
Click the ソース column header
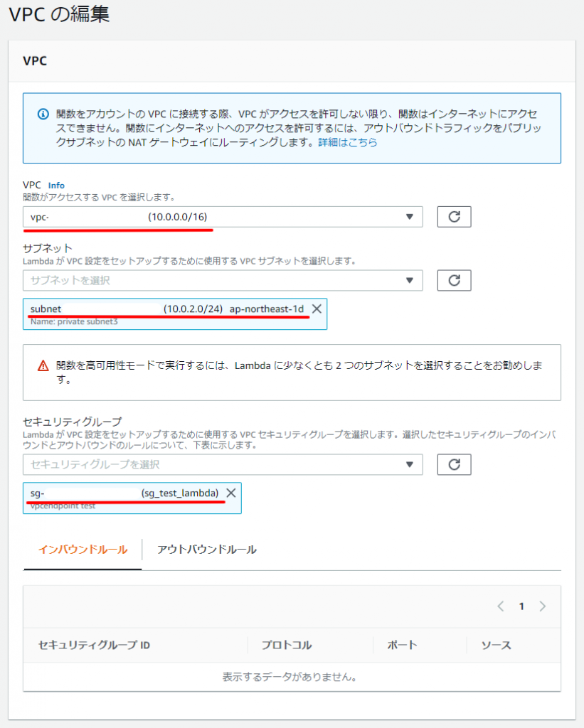click(496, 645)
